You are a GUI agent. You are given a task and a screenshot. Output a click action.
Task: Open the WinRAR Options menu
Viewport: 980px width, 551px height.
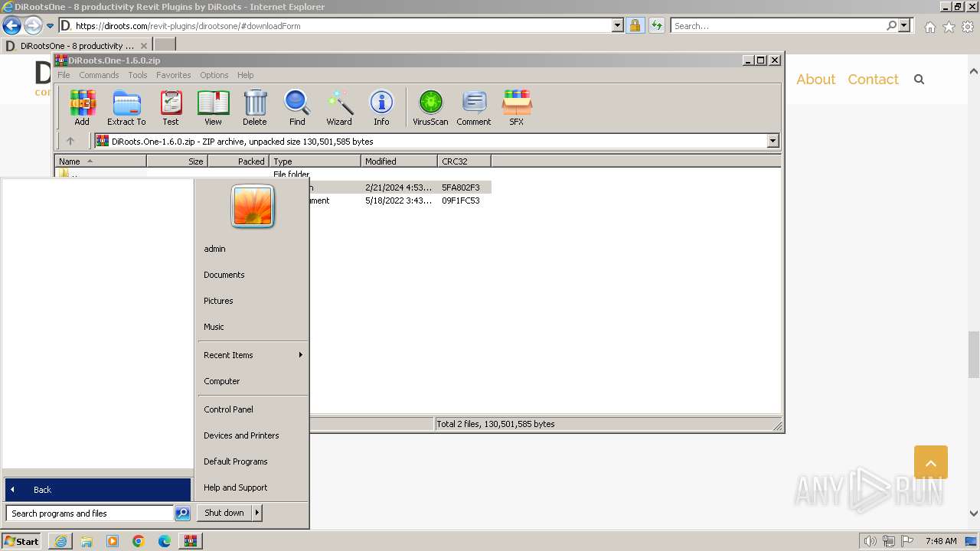214,75
